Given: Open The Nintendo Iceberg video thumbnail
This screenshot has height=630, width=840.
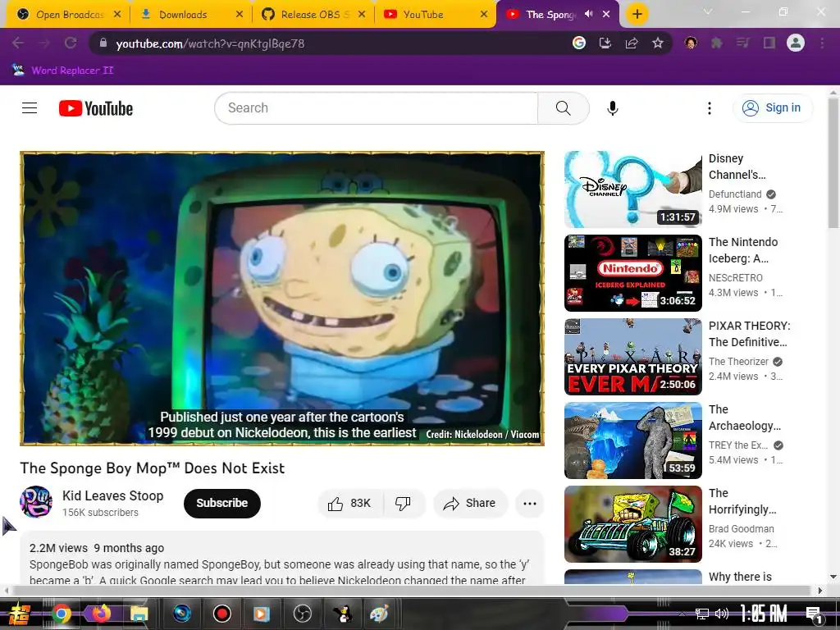Looking at the screenshot, I should pyautogui.click(x=632, y=273).
